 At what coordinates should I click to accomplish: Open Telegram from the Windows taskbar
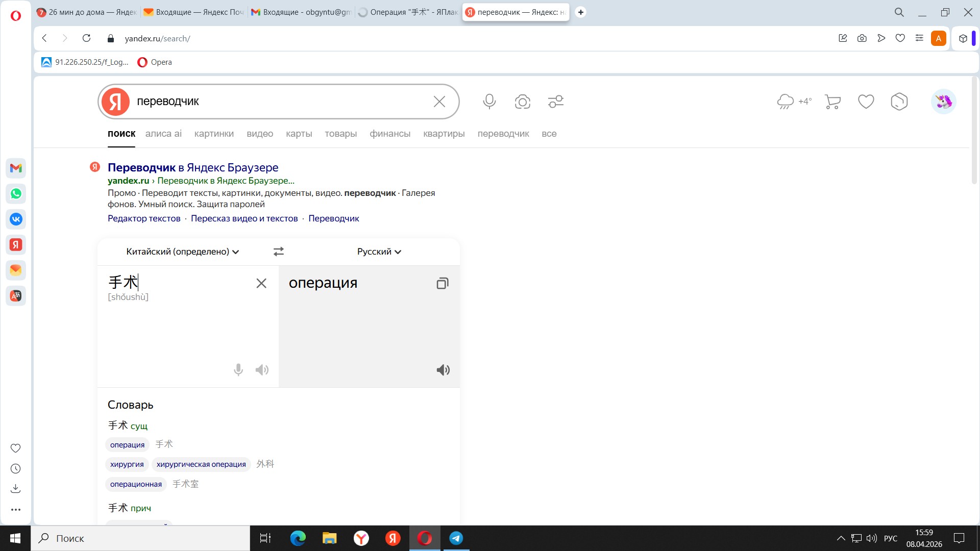456,538
